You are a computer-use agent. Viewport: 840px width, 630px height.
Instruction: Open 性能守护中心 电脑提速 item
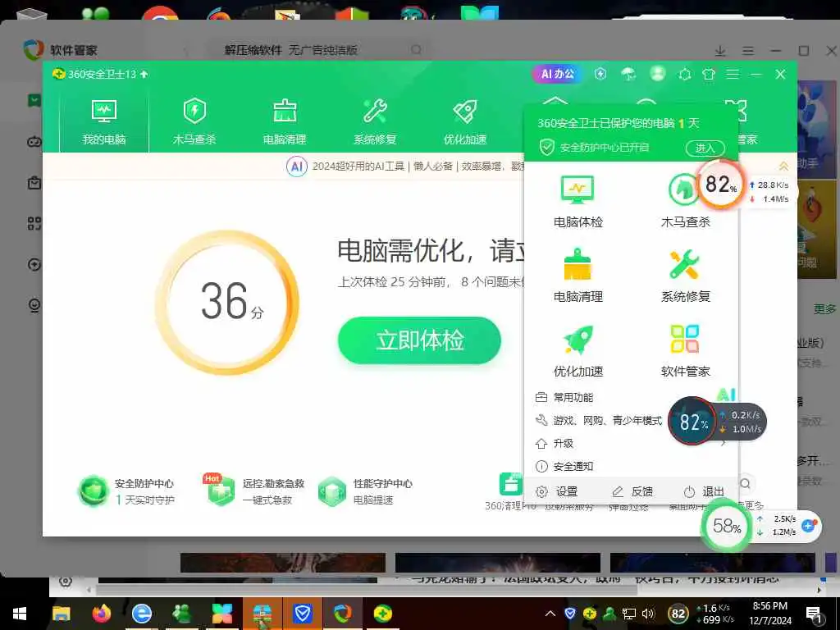[x=365, y=491]
